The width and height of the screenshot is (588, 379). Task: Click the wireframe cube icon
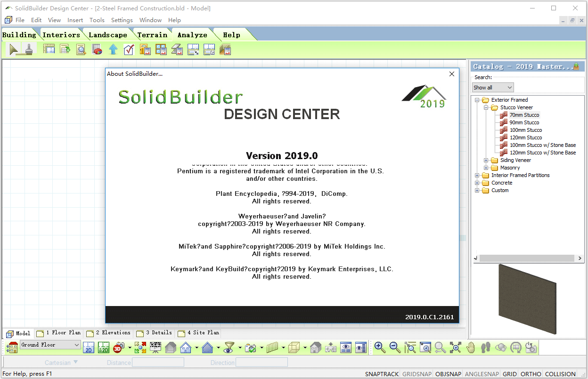tap(294, 348)
